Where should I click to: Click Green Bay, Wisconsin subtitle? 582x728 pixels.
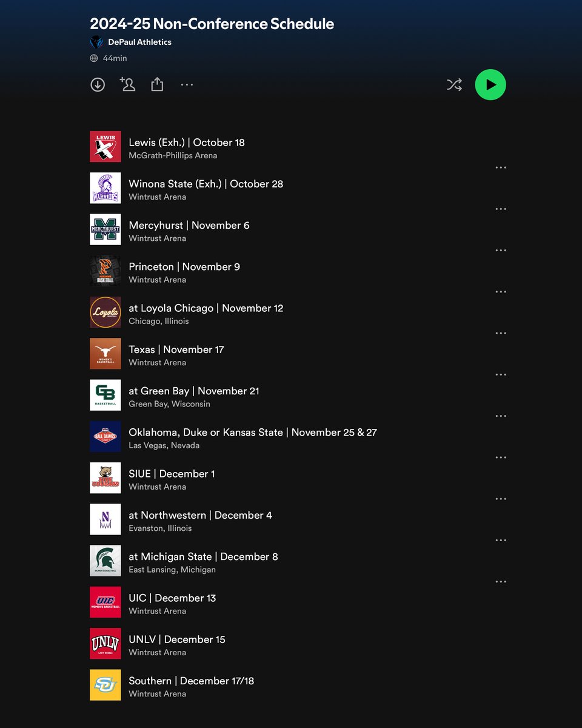pos(170,404)
